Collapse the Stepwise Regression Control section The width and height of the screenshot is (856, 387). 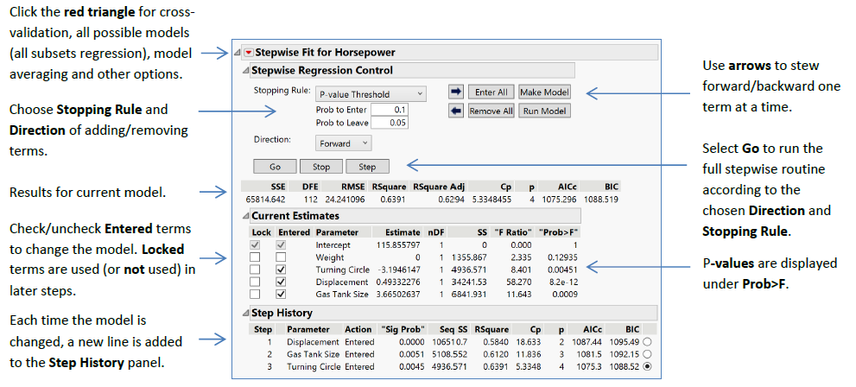click(246, 70)
